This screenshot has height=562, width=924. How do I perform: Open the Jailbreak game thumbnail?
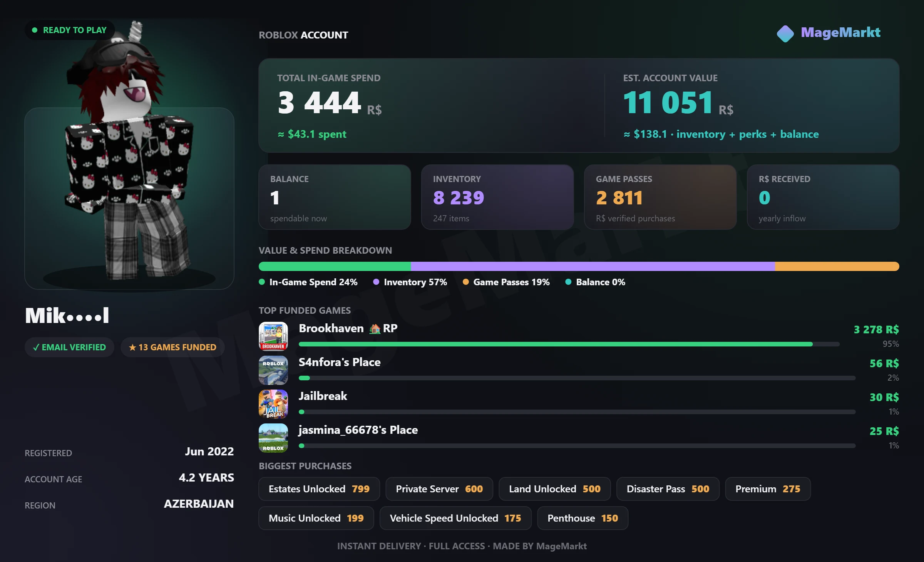273,404
